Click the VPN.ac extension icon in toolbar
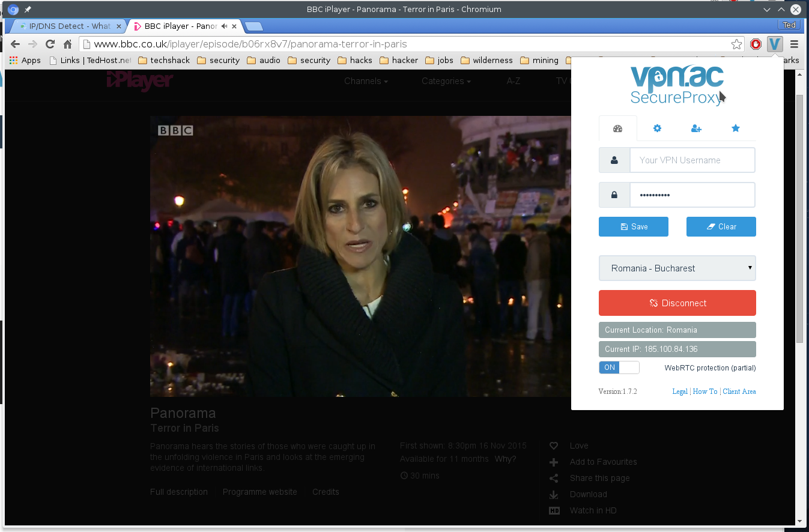Viewport: 809px width, 532px height. pos(775,44)
